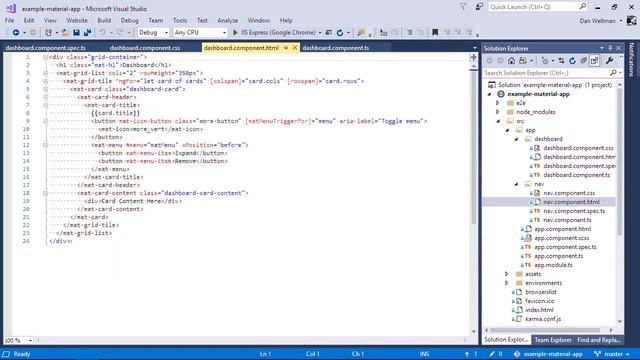
Task: Open the notifications flag filter icon in title bar
Action: click(463, 7)
